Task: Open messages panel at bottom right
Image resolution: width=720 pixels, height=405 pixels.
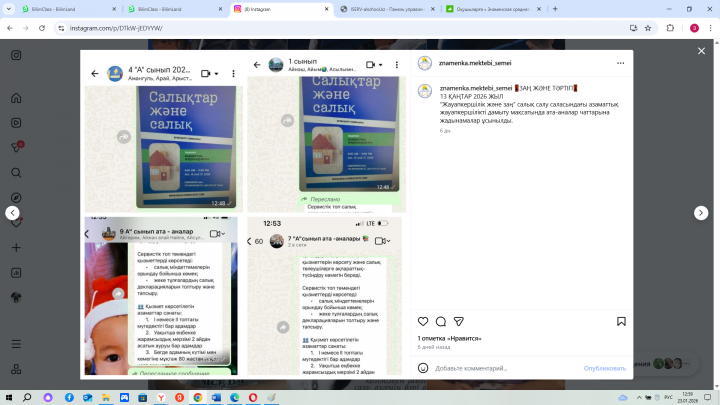Action: [x=664, y=364]
